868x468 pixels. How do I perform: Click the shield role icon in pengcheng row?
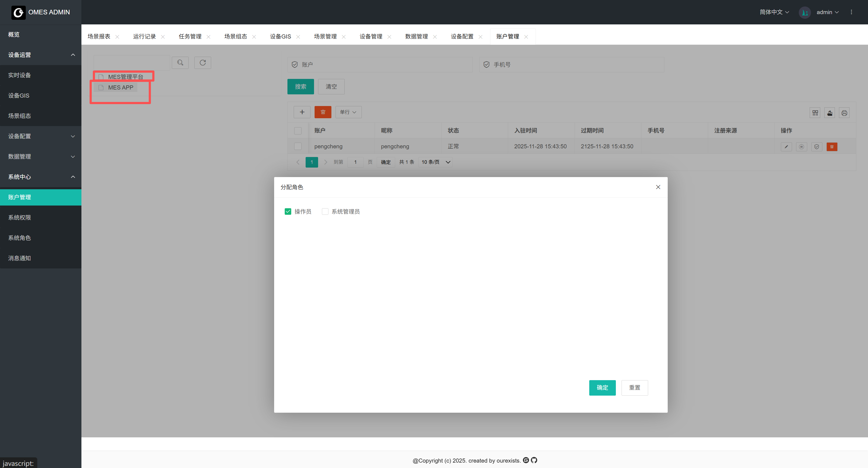click(x=816, y=146)
